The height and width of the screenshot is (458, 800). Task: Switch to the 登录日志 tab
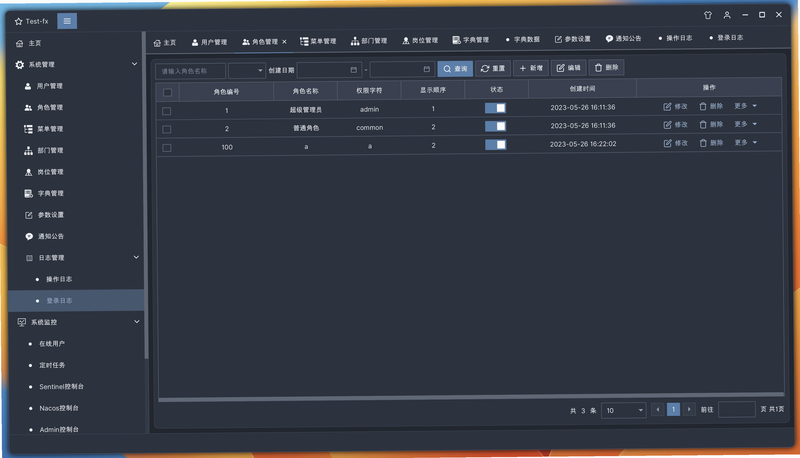726,38
